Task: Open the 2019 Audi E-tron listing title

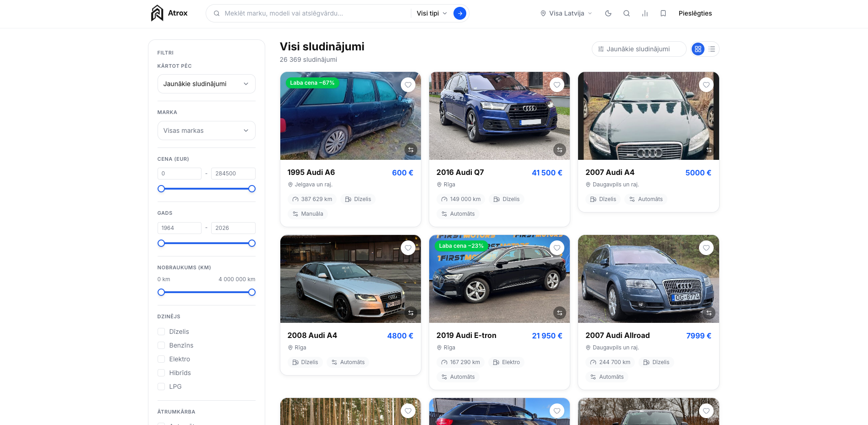Action: [466, 335]
